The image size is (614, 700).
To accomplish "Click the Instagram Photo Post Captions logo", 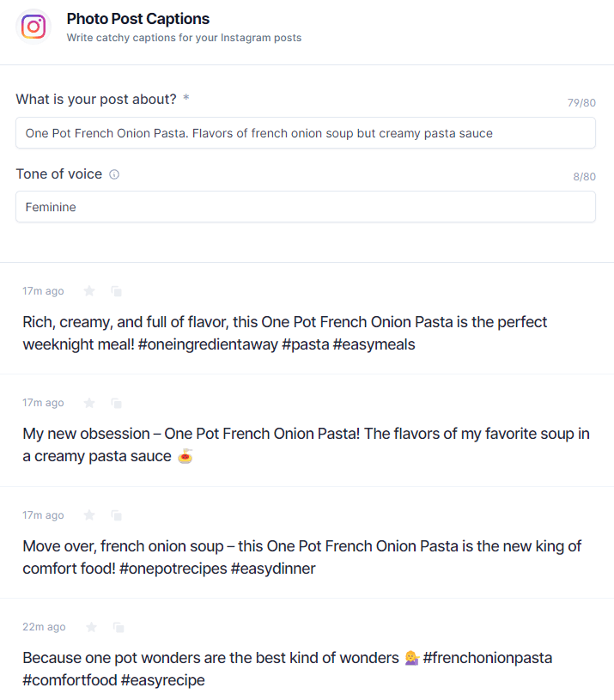I will (33, 26).
